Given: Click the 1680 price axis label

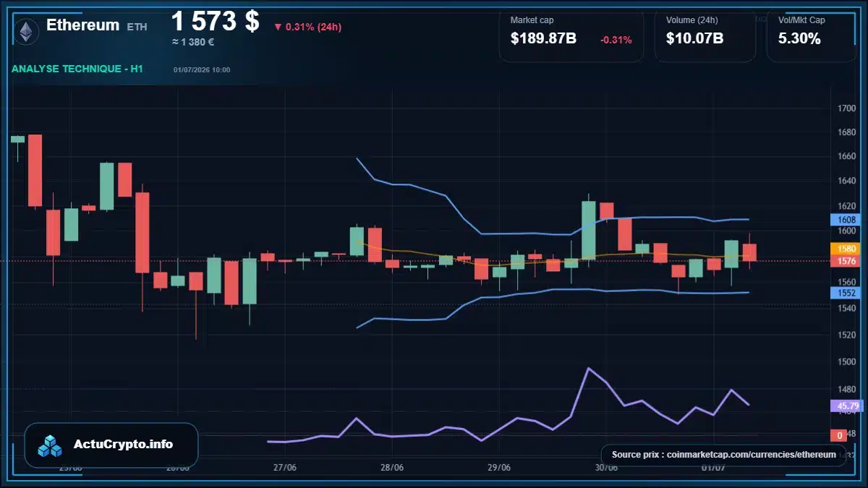Looking at the screenshot, I should point(846,132).
